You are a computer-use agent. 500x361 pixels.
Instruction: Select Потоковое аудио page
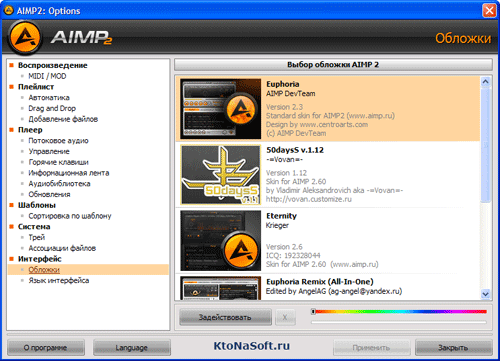pyautogui.click(x=58, y=141)
